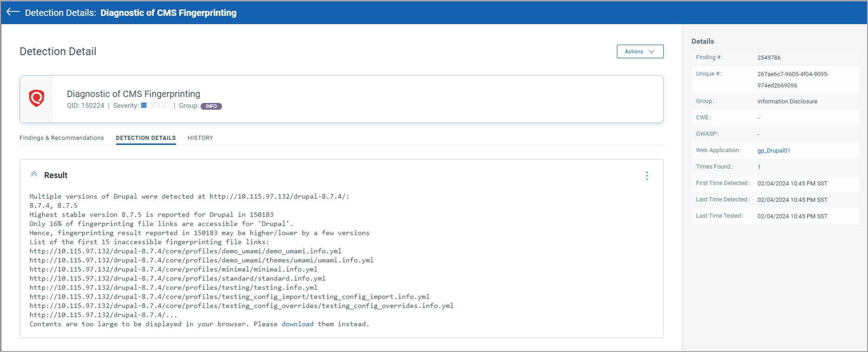Click the Qualys shield logo icon
Screen dimensions: 868x352
point(37,99)
